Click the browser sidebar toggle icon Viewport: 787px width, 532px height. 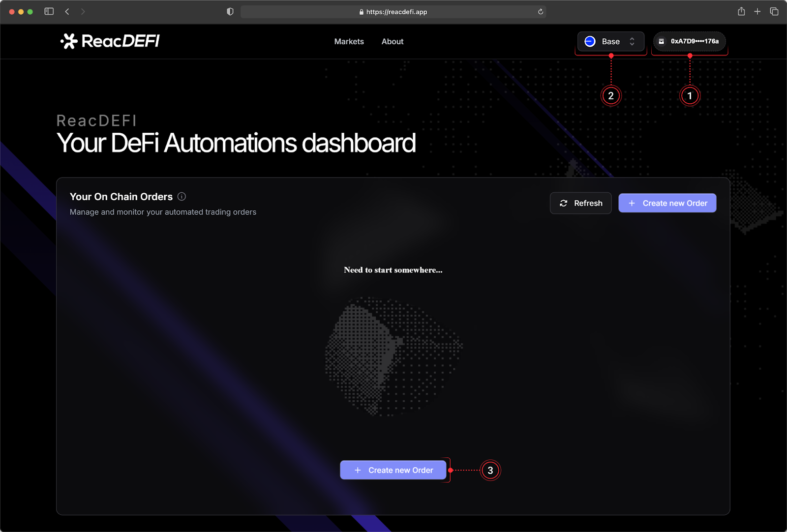49,11
